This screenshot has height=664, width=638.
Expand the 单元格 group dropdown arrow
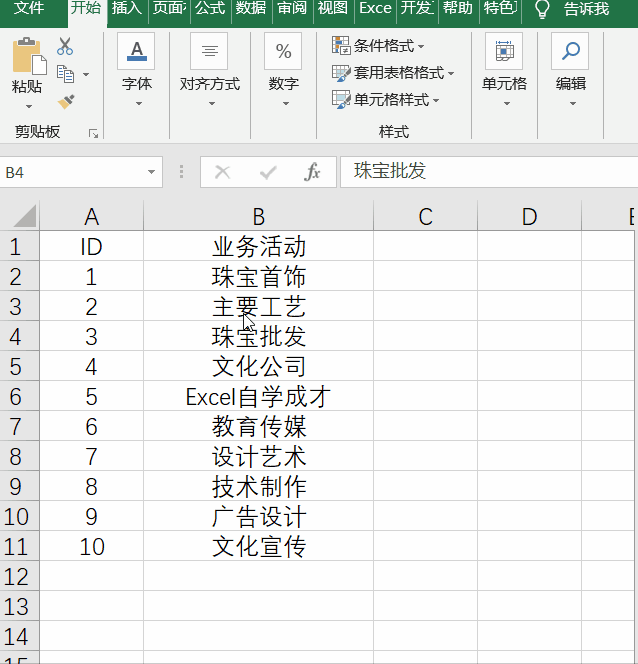[507, 103]
